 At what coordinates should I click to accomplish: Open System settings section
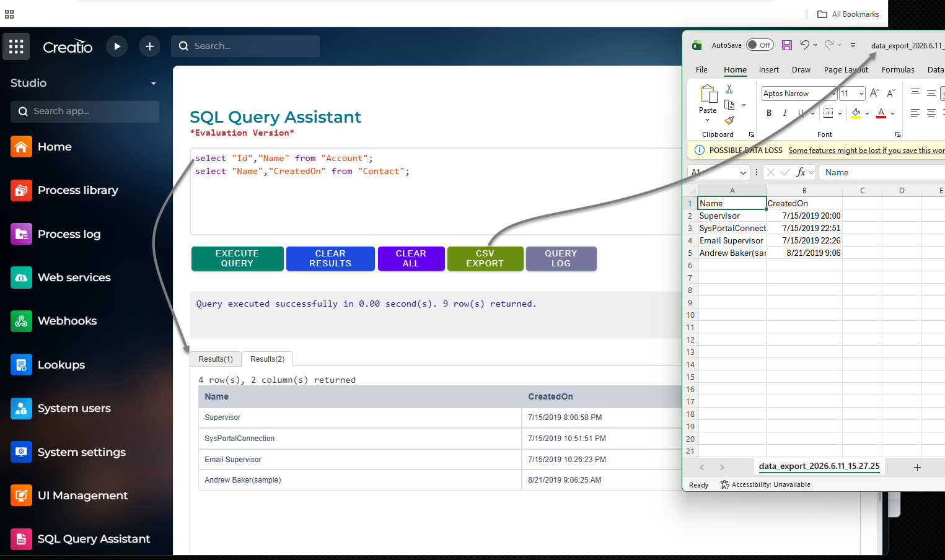(68, 452)
